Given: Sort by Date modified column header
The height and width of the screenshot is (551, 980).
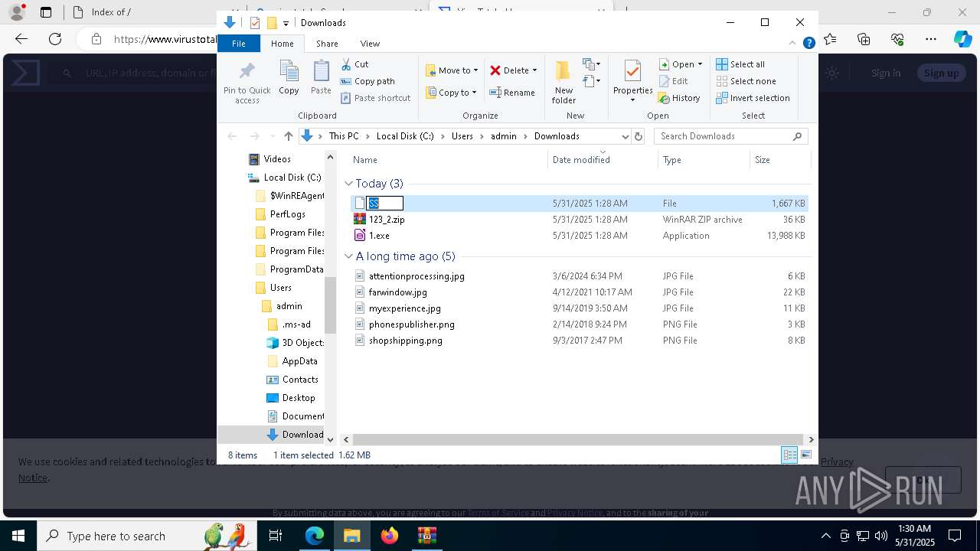Looking at the screenshot, I should point(603,159).
